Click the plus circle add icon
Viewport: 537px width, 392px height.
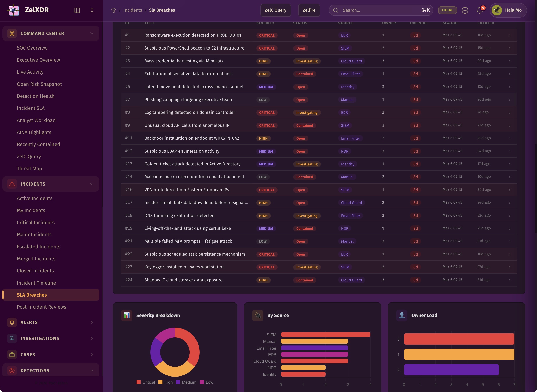(x=465, y=10)
